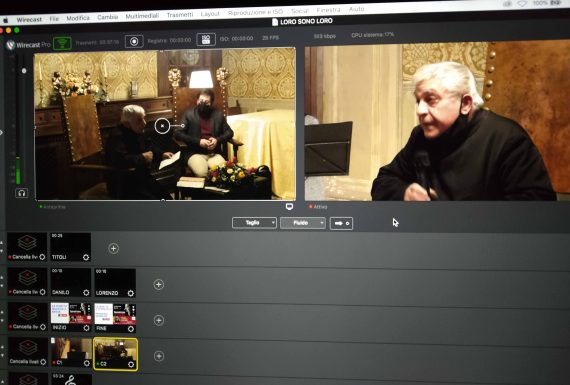Click the audio volume slider knob
The height and width of the screenshot is (385, 570).
(24, 71)
